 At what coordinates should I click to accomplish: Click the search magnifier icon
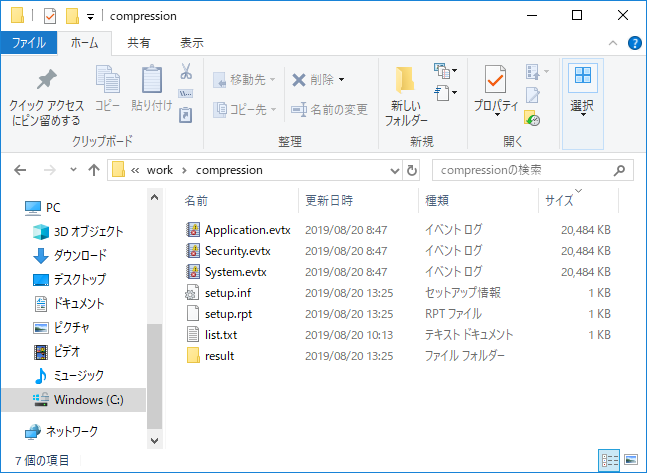click(x=619, y=170)
